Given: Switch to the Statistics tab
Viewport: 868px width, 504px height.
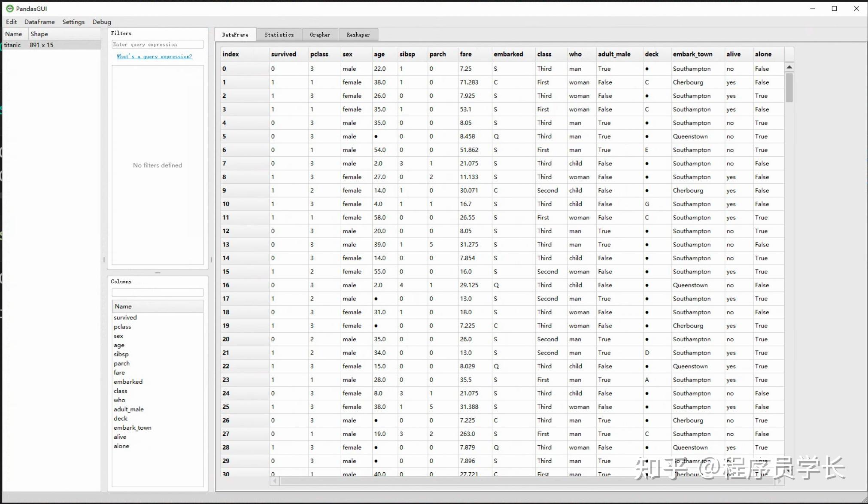Looking at the screenshot, I should click(279, 35).
